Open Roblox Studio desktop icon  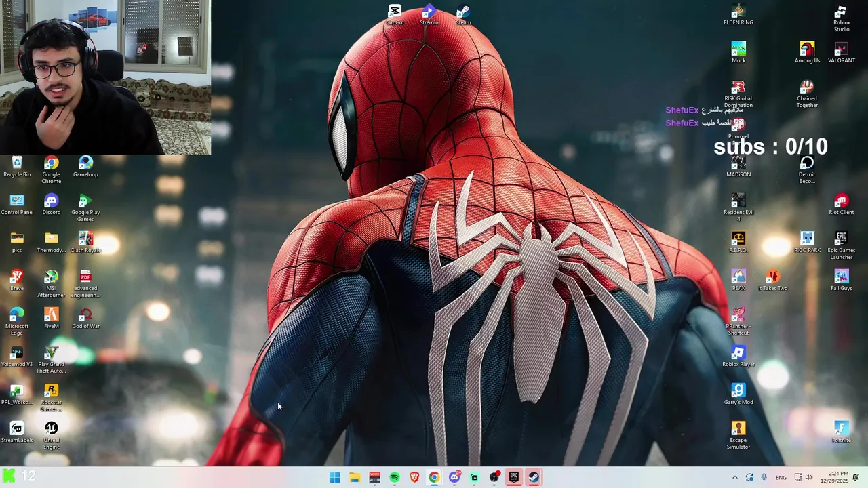click(x=841, y=18)
